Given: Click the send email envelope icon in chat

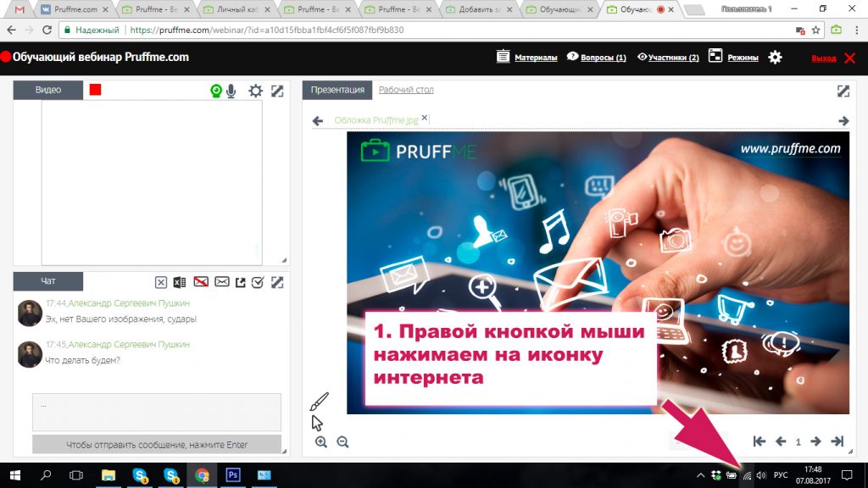Looking at the screenshot, I should tap(222, 280).
